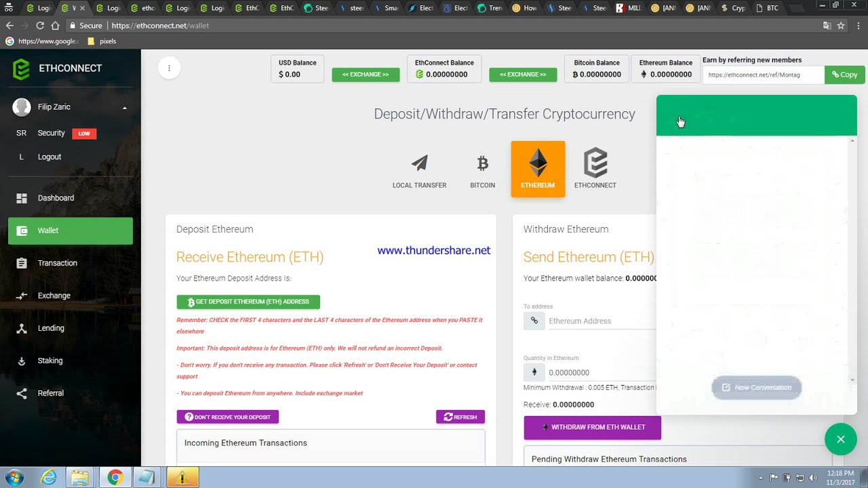868x488 pixels.
Task: Click the address bar URL
Action: (x=160, y=26)
